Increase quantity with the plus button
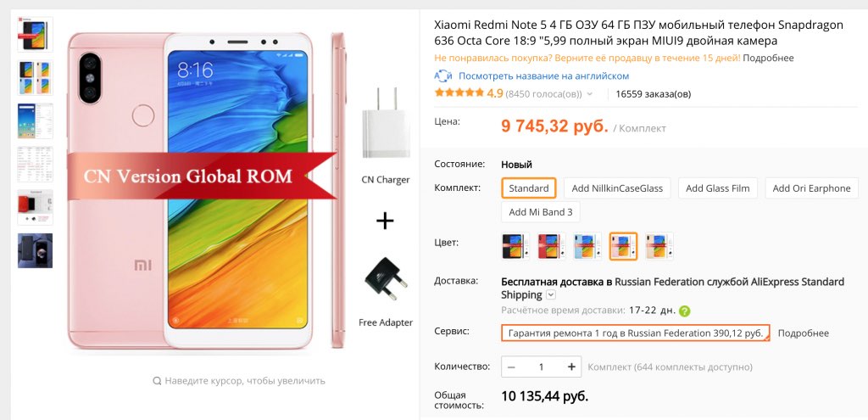Screen dimensions: 868x420 coord(571,367)
